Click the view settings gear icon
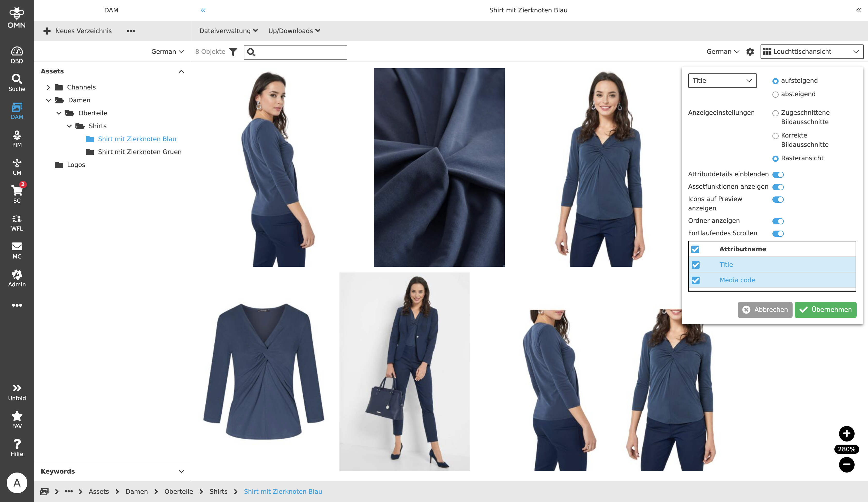 coord(750,52)
